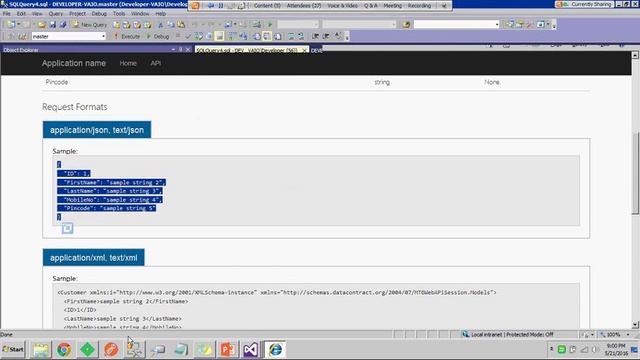Click the Request Formats heading

point(75,107)
